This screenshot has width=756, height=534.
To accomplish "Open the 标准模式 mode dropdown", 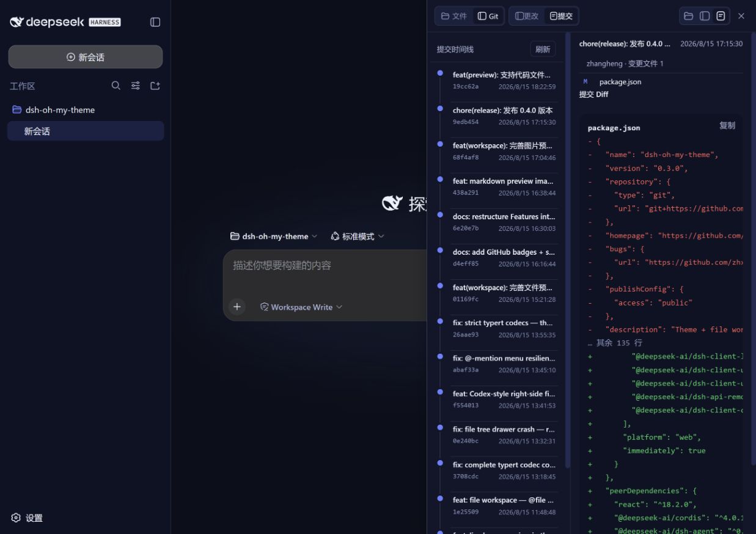I will [x=358, y=236].
